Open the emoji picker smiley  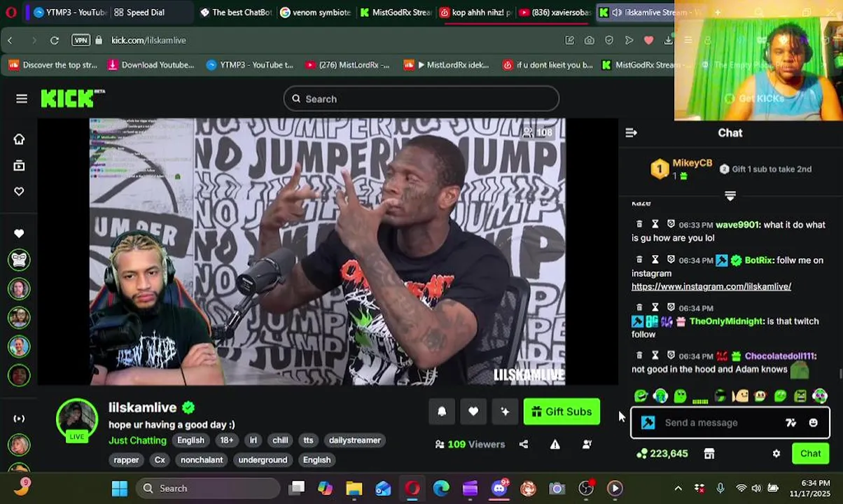813,423
